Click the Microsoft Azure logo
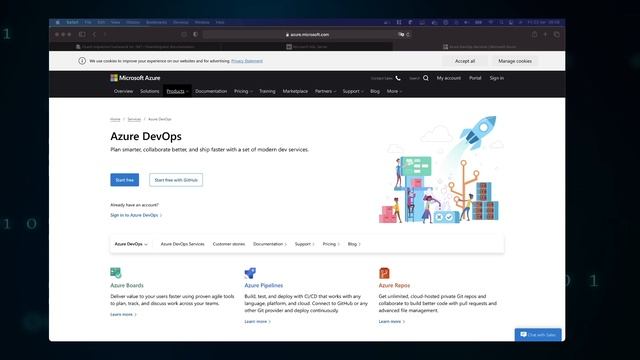This screenshot has height=360, width=640. (x=135, y=78)
